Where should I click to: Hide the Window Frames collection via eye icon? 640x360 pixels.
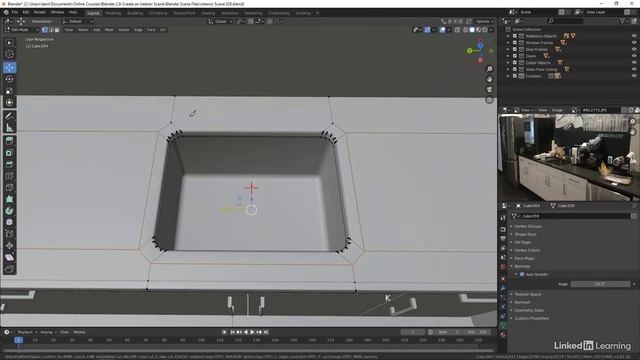click(x=634, y=42)
